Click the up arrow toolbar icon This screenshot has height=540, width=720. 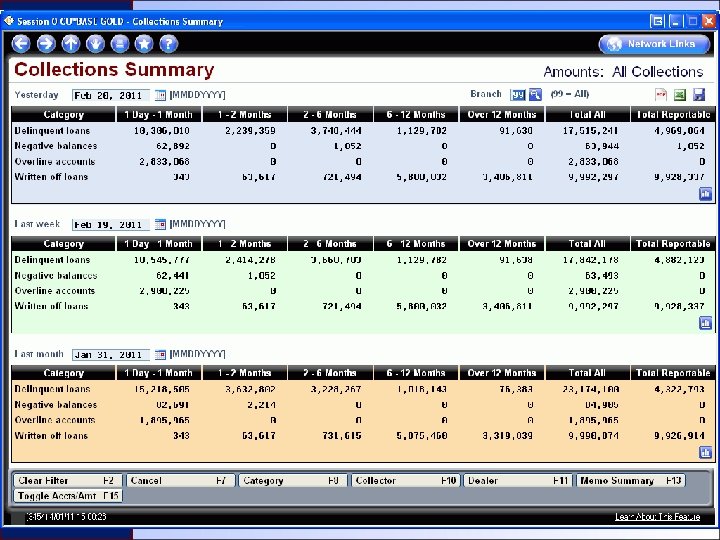[71, 44]
